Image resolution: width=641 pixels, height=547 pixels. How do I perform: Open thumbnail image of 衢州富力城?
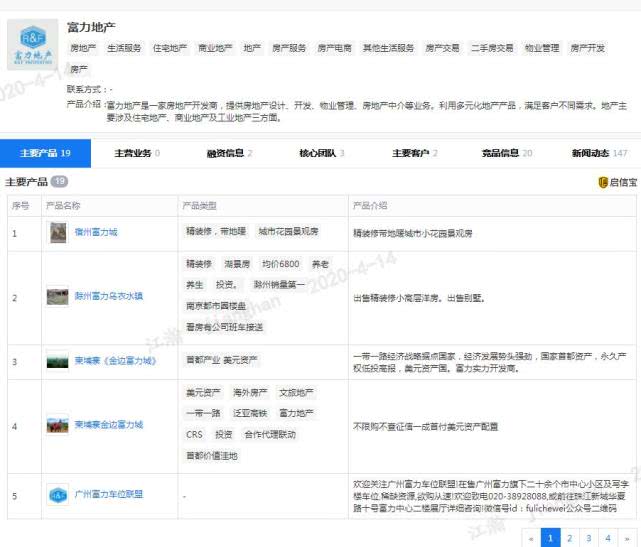58,233
